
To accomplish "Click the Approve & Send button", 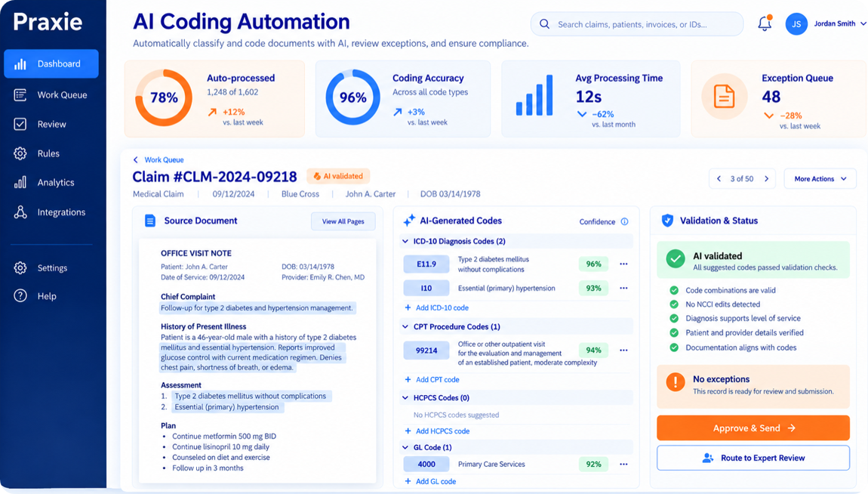I will [753, 428].
